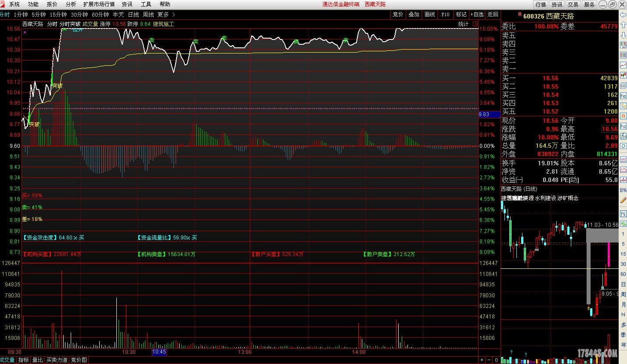This screenshot has height=364, width=627.
Task: Click the 叠加 overlay button
Action: point(414,14)
